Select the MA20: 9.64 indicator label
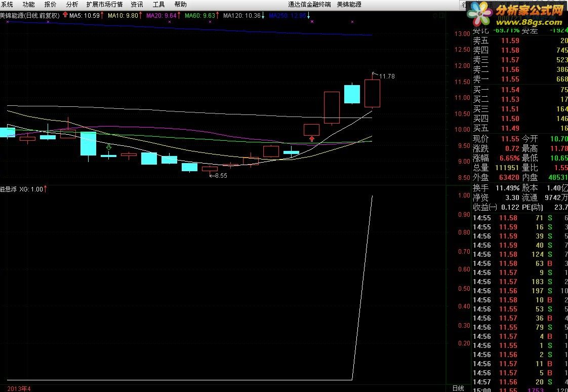Viewport: 568px width, 392px height. click(164, 16)
